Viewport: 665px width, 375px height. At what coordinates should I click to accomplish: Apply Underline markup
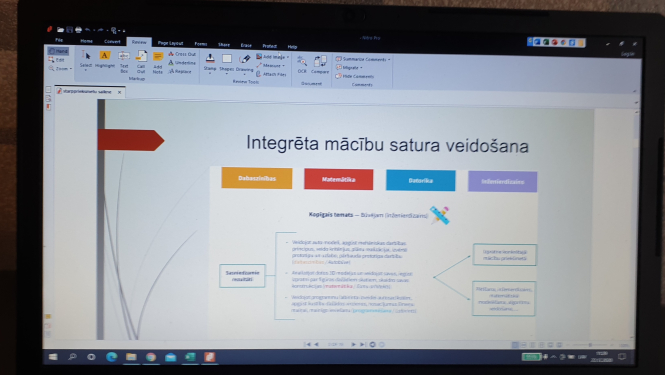182,62
